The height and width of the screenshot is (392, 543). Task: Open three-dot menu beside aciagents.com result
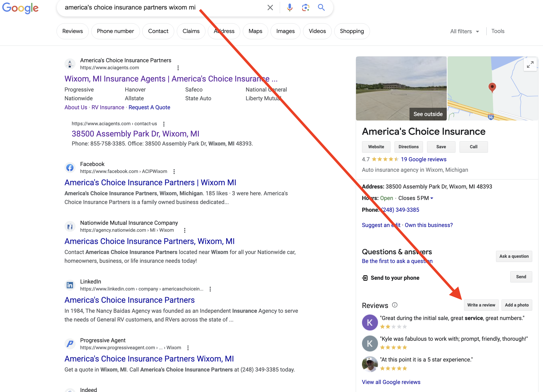(x=178, y=68)
